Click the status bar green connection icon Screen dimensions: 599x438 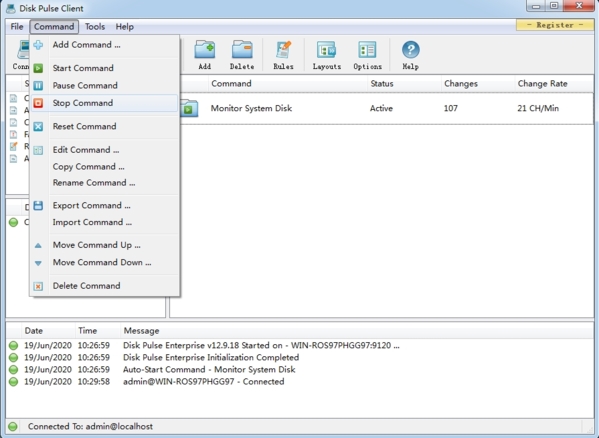[x=13, y=427]
